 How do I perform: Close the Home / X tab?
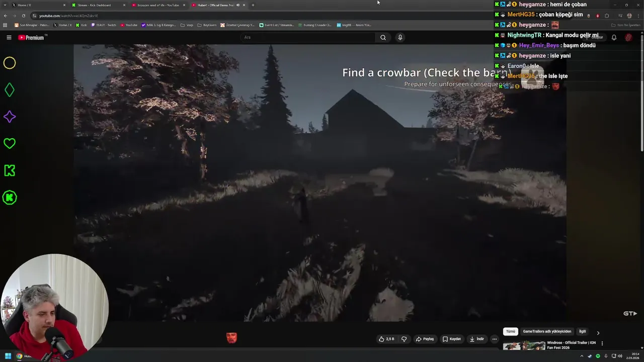click(x=64, y=5)
